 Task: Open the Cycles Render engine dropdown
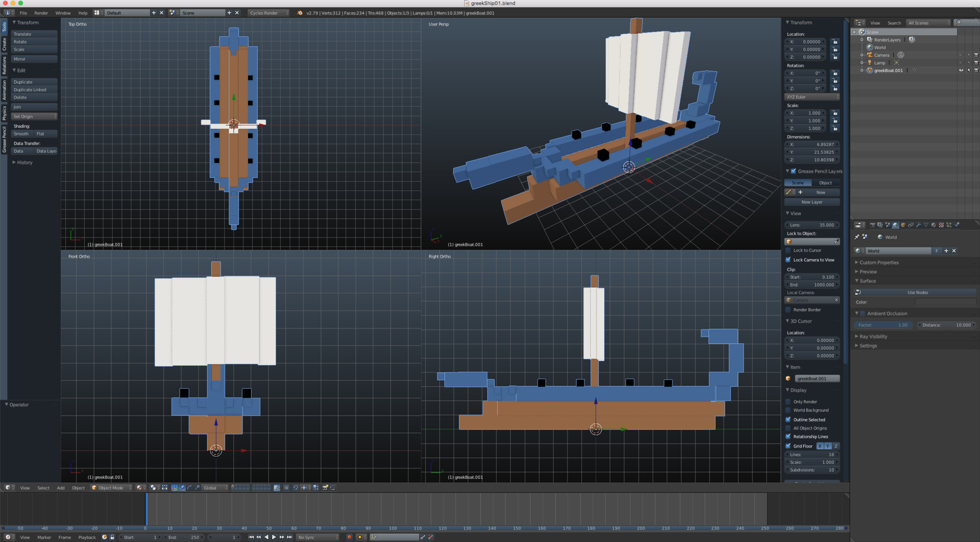(x=268, y=13)
